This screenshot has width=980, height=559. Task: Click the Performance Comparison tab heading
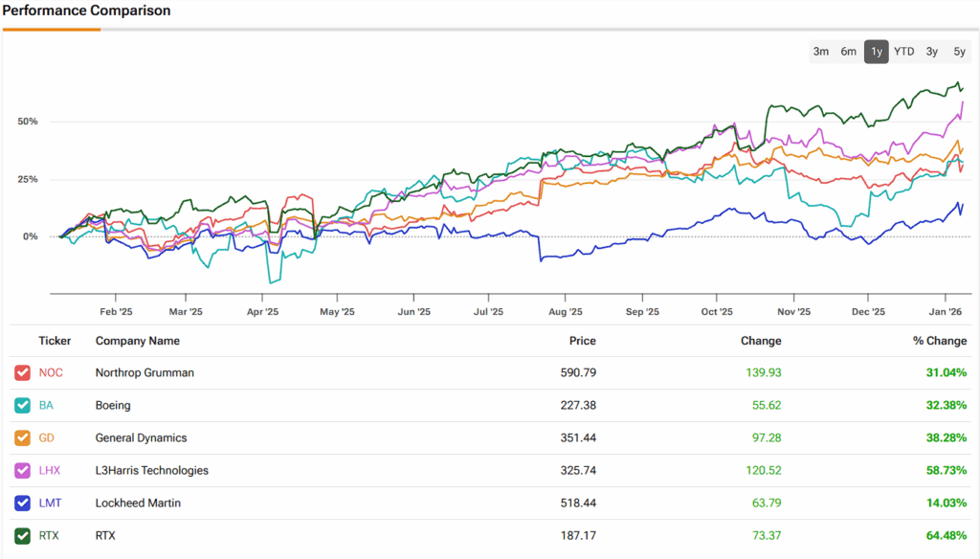click(x=87, y=11)
